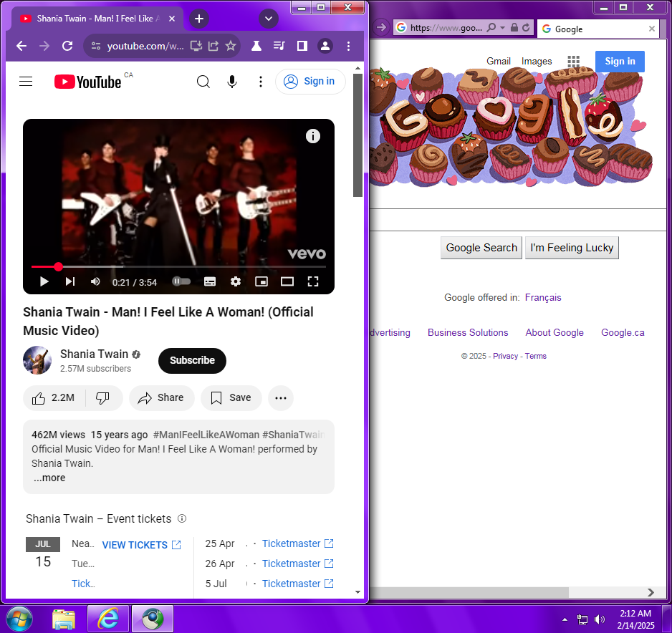Subscribe to the Shania Twain channel
This screenshot has width=672, height=633.
[x=192, y=360]
